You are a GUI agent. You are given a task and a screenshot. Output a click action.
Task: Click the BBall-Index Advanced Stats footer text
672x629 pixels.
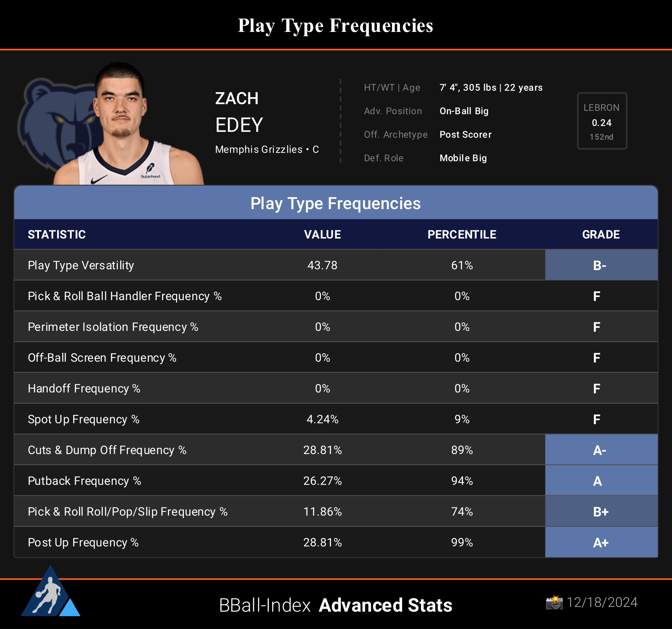click(335, 605)
